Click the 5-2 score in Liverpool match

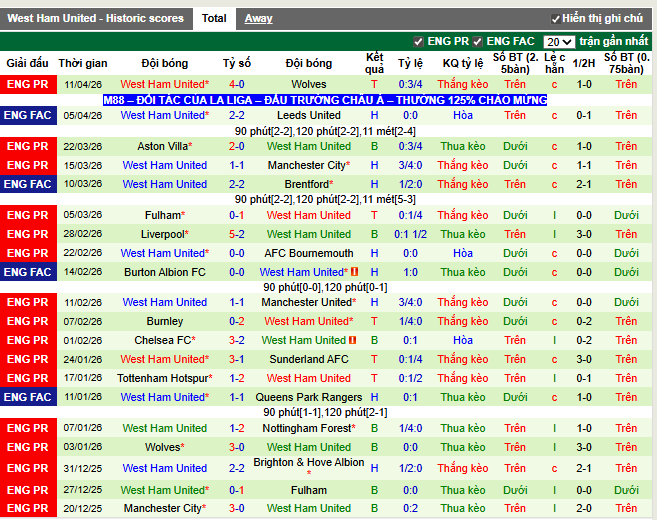pos(237,234)
